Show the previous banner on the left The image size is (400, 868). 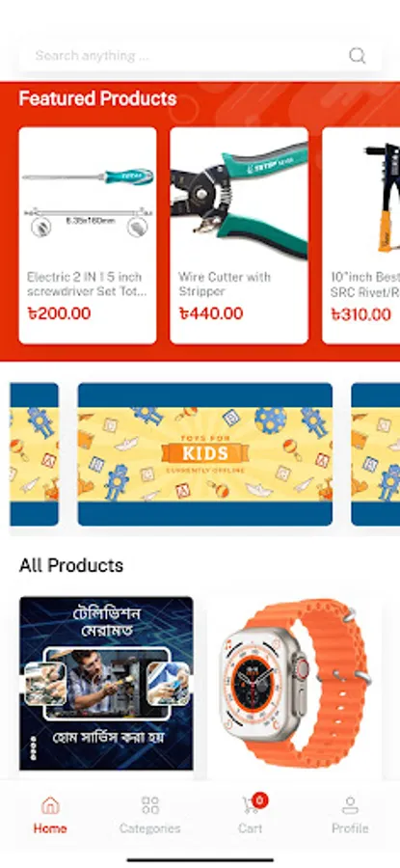pyautogui.click(x=34, y=454)
